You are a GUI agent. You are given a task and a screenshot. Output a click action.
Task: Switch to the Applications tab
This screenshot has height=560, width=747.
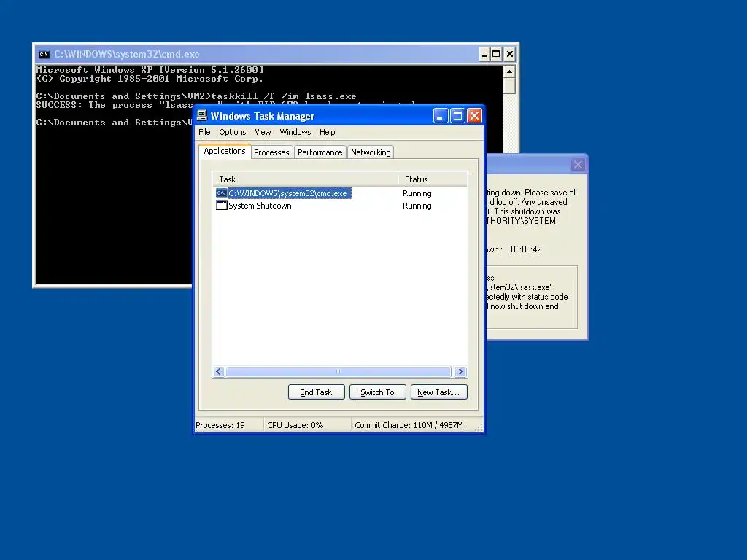point(225,151)
